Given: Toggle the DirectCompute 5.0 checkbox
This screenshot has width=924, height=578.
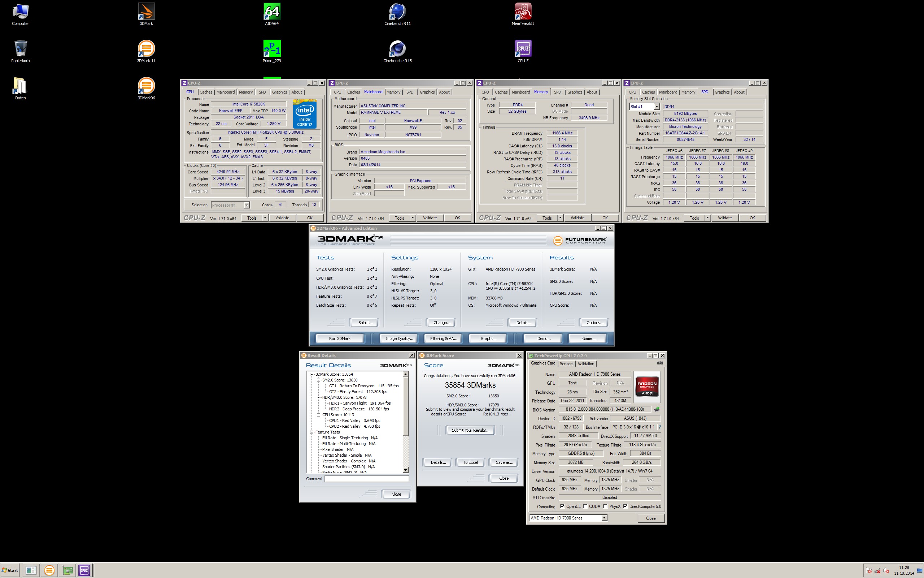Looking at the screenshot, I should pos(625,506).
